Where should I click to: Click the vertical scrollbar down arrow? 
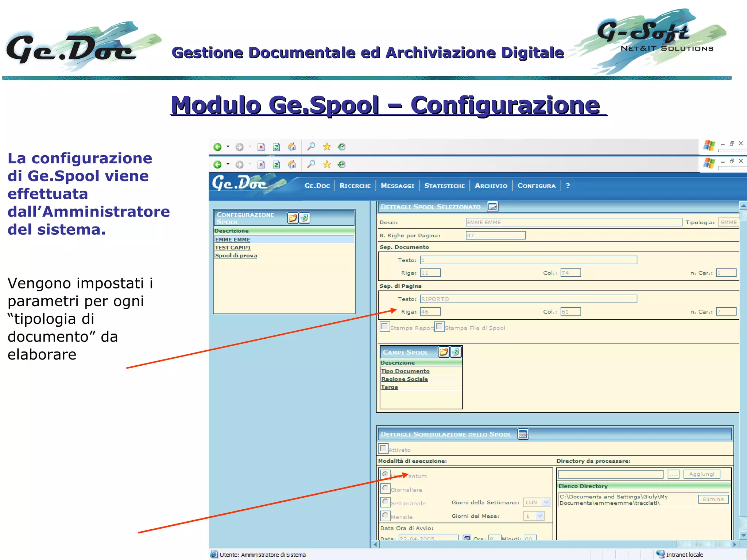click(x=743, y=535)
